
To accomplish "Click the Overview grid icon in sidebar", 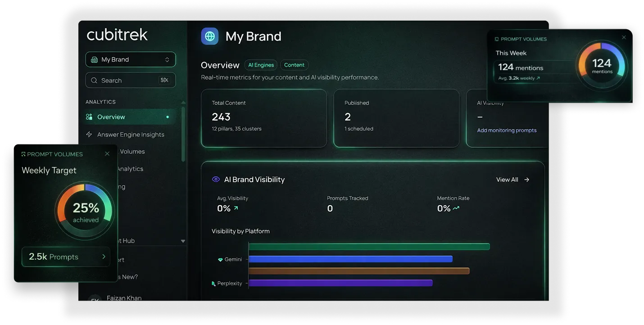I will (89, 117).
